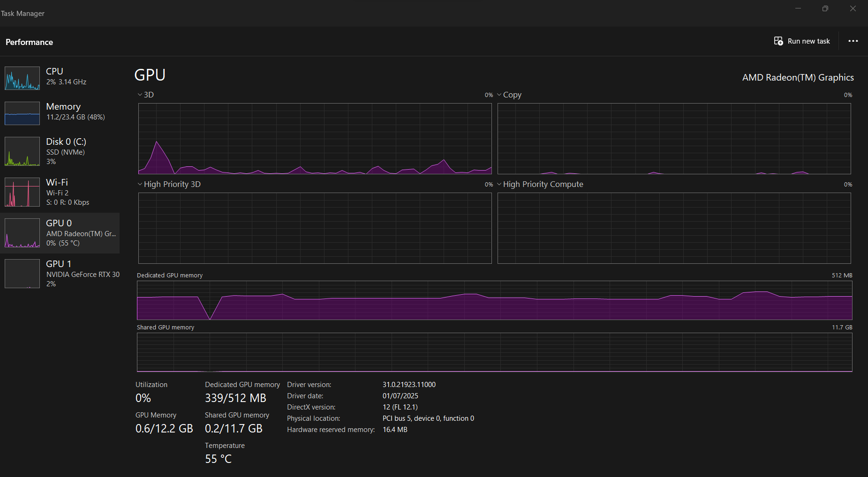Screen dimensions: 868x477
Task: Click the 3D engine utilization graph
Action: coord(315,139)
